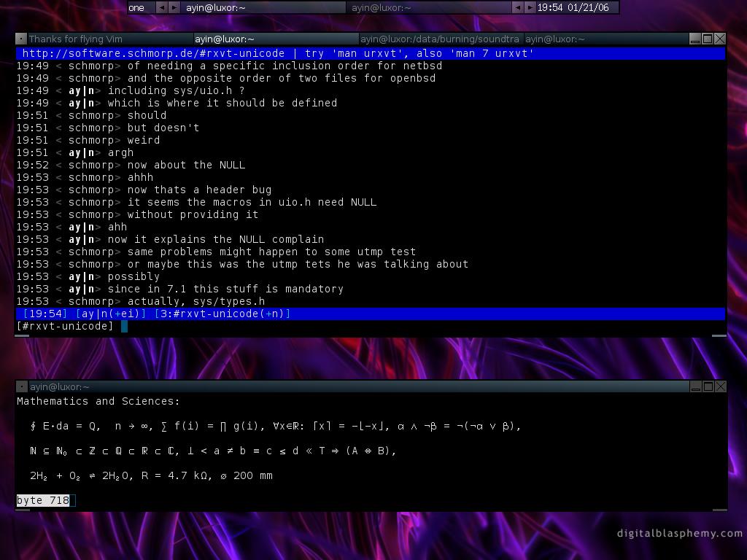747x560 pixels.
Task: Maximize the upper terminal window
Action: tap(707, 39)
